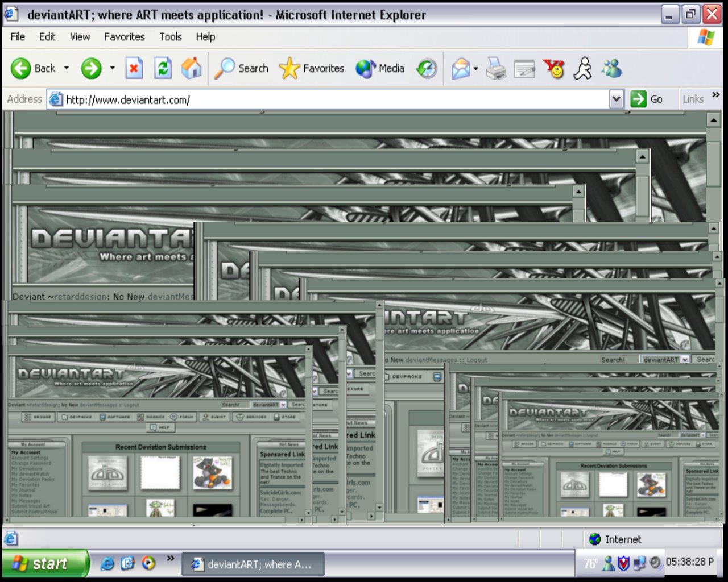728x582 pixels.
Task: Open the cartoon wolf thumbnail in left page copy
Action: [x=212, y=473]
